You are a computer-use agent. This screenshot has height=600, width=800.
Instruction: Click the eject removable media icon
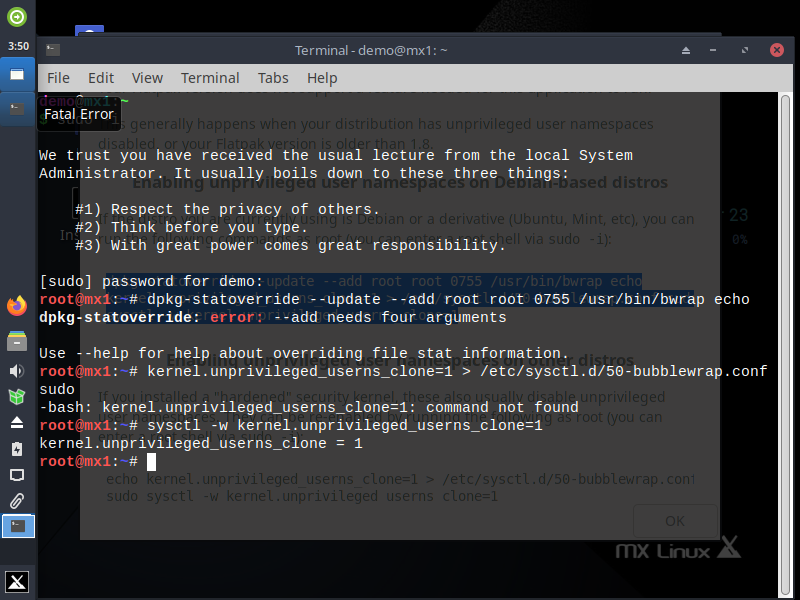(x=17, y=423)
